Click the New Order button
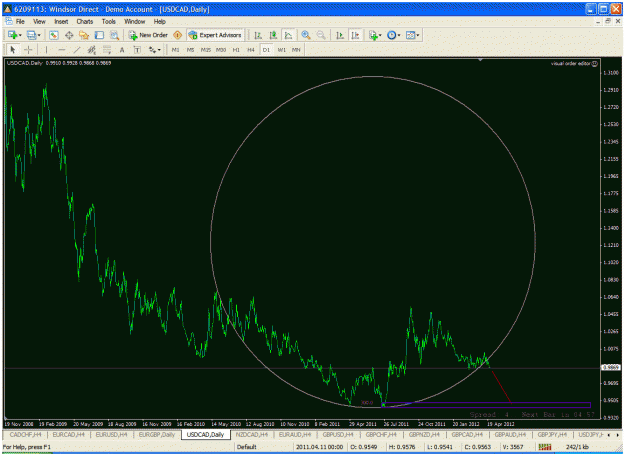 point(148,35)
